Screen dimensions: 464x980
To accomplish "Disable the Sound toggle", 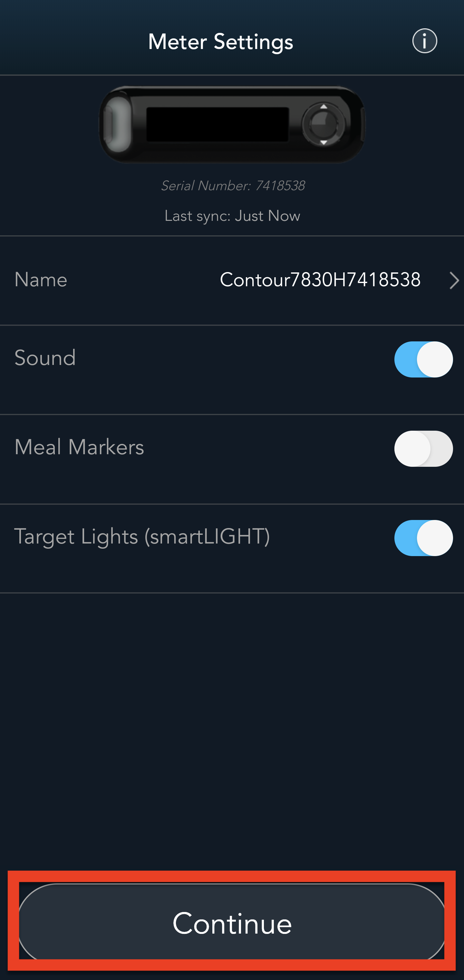I will point(423,359).
